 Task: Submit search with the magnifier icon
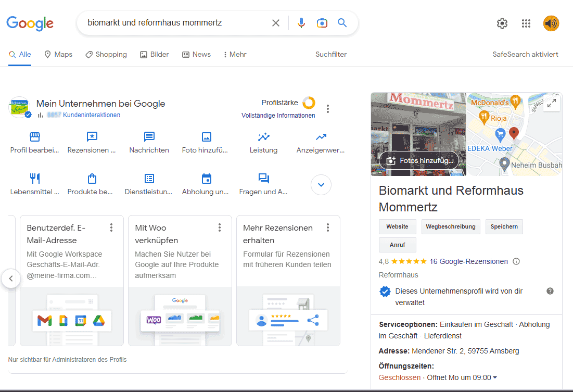342,23
